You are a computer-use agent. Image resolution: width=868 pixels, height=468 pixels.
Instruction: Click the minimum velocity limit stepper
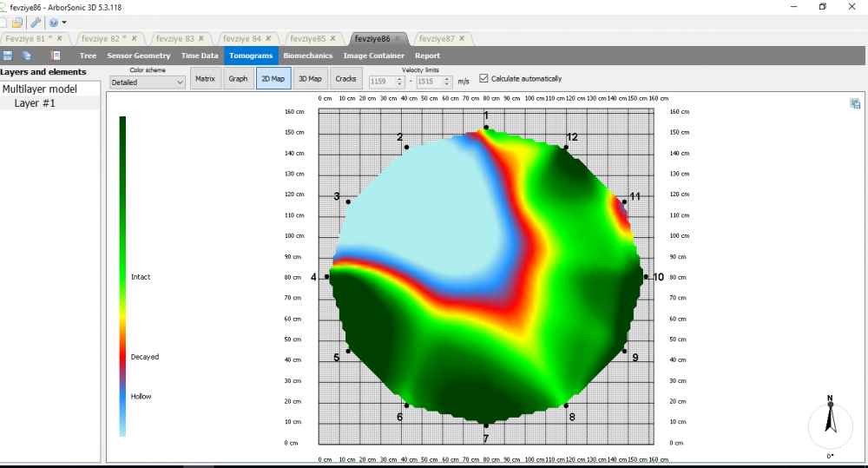click(399, 82)
